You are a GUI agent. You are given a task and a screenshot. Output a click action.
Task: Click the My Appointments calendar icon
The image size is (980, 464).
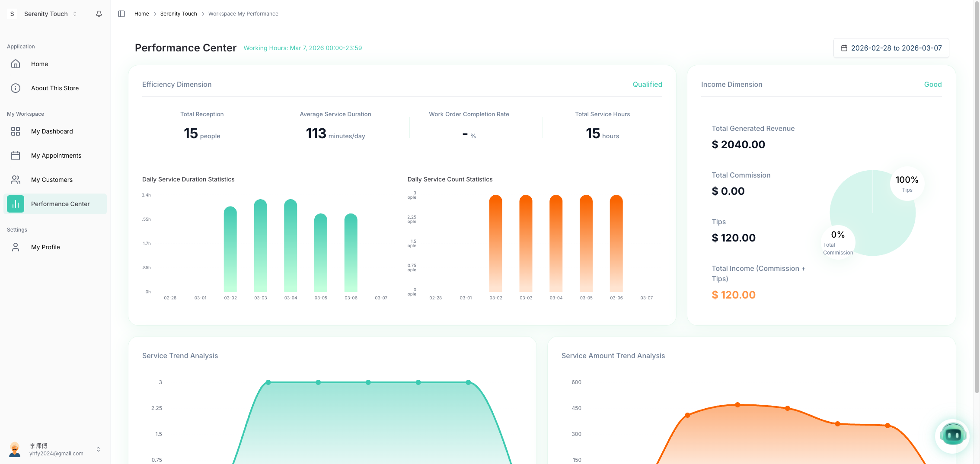point(16,156)
